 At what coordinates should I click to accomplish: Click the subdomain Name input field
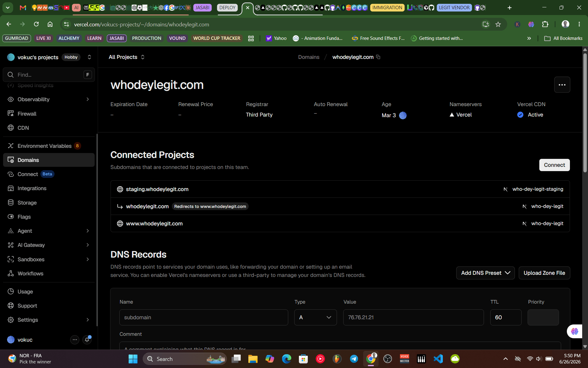(x=204, y=317)
